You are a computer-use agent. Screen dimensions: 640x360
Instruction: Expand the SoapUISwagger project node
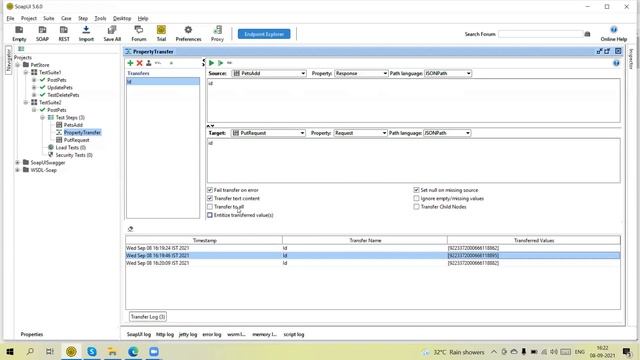tap(18, 162)
